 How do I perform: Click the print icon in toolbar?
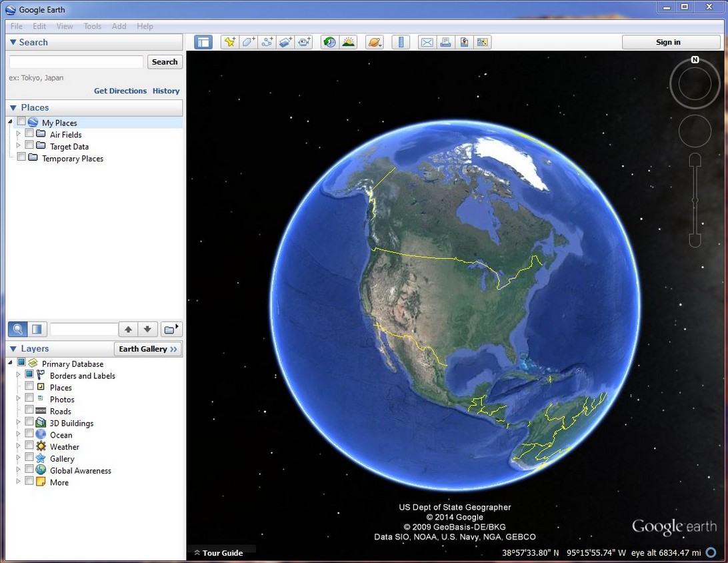[445, 42]
